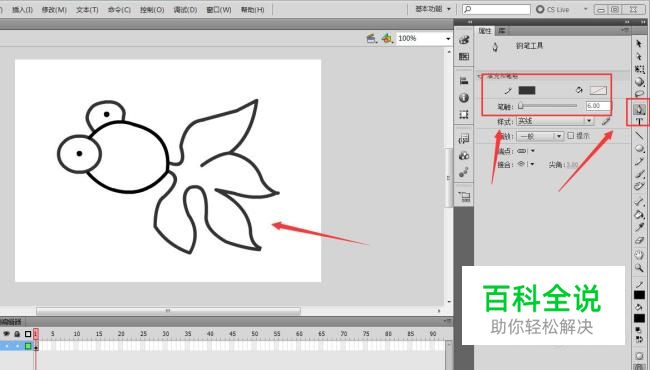Select the Subselection tool
Screen dimensions: 650x370
(x=639, y=56)
